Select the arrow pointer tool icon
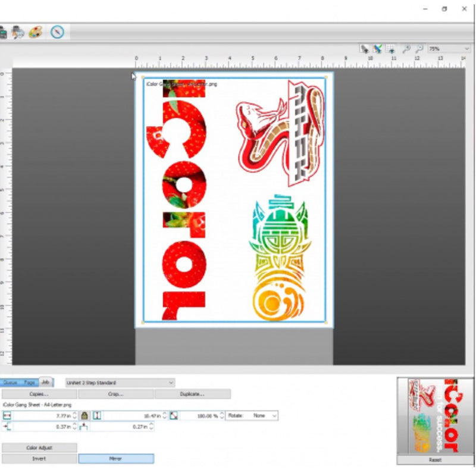Viewport: 476px width, 476px height. [x=364, y=49]
